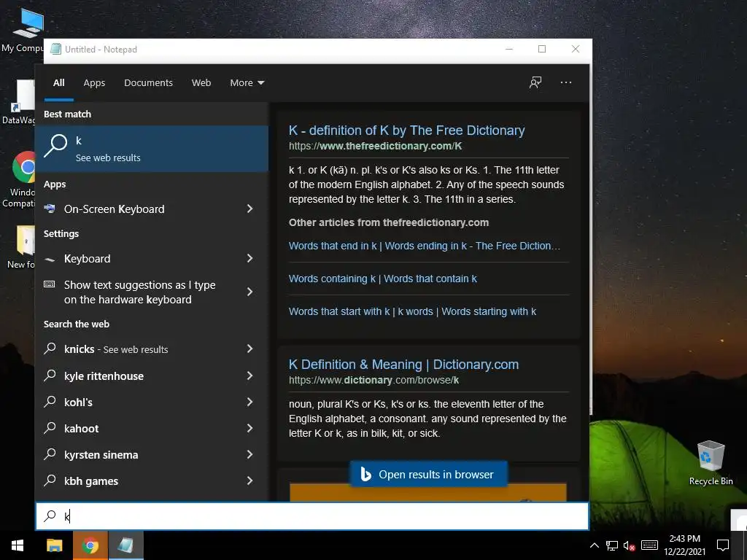Open K Definition & Meaning Dictionary.com link
The height and width of the screenshot is (560, 747).
(x=403, y=365)
